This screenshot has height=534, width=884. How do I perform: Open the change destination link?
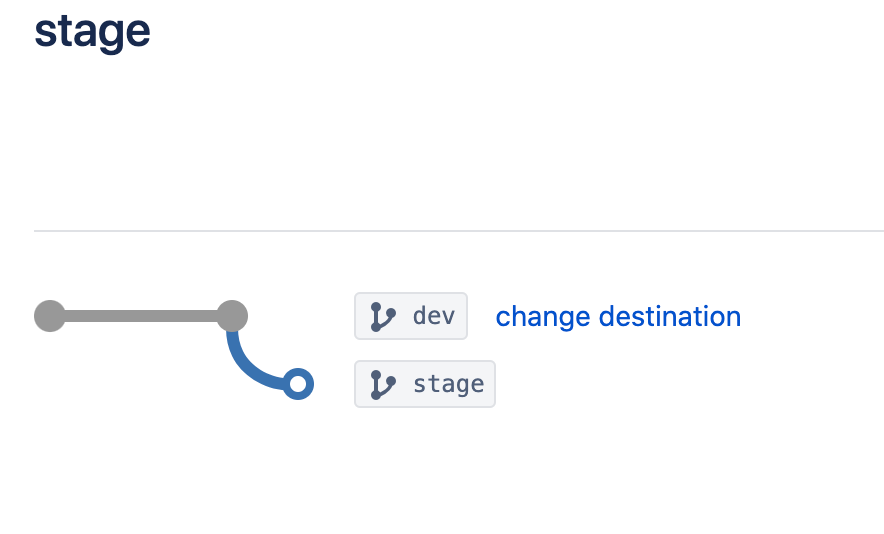tap(618, 316)
